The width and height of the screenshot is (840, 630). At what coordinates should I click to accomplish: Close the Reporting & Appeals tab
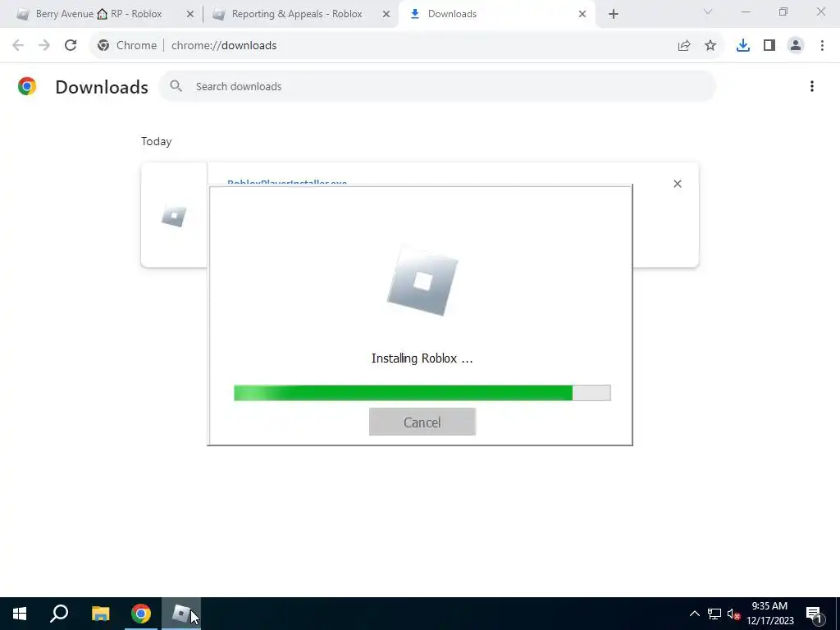[386, 14]
